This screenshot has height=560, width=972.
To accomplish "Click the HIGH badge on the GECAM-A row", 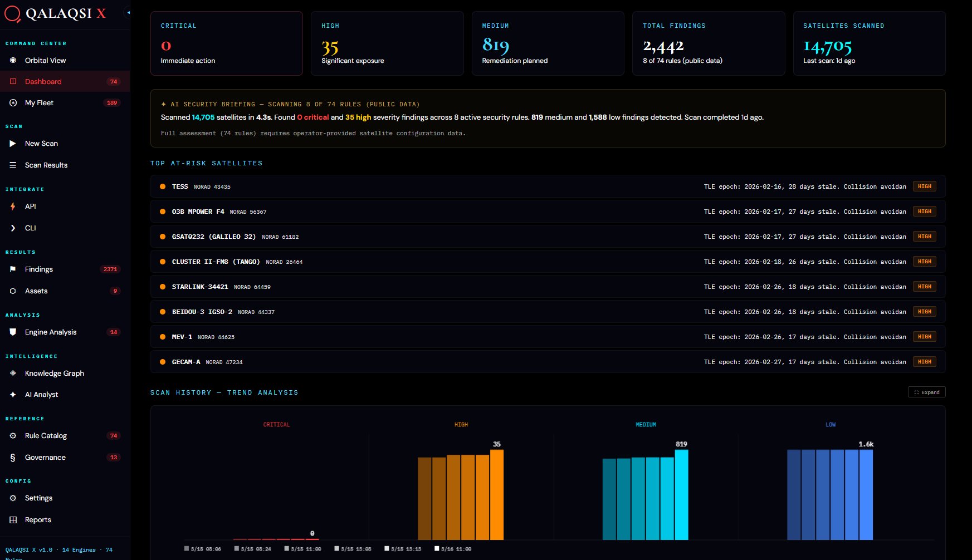I will 924,361.
